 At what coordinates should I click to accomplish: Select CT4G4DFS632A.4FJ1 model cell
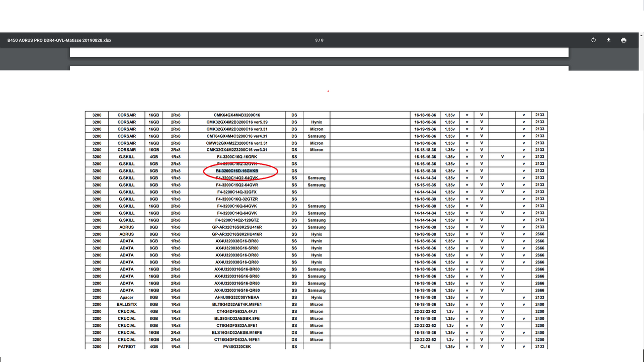coord(237,312)
